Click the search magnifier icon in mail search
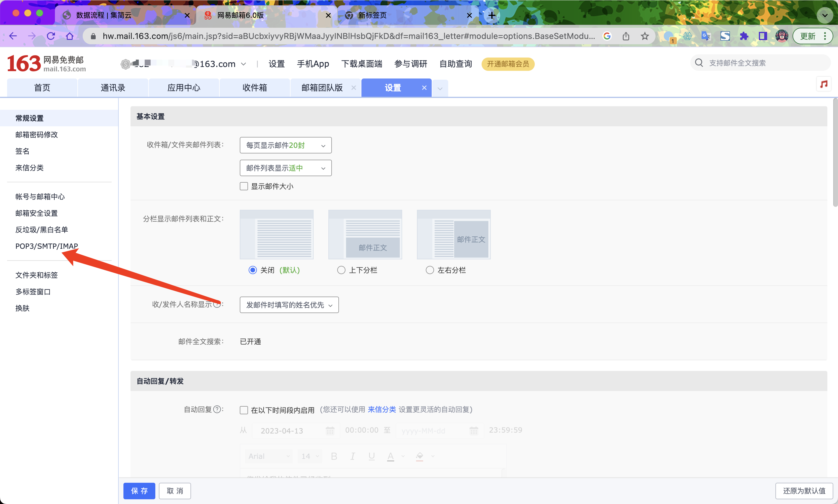 699,63
